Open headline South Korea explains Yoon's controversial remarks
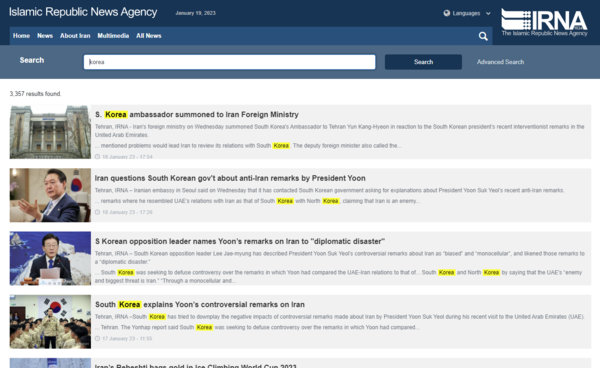Viewport: 600px width, 368px height. point(200,304)
